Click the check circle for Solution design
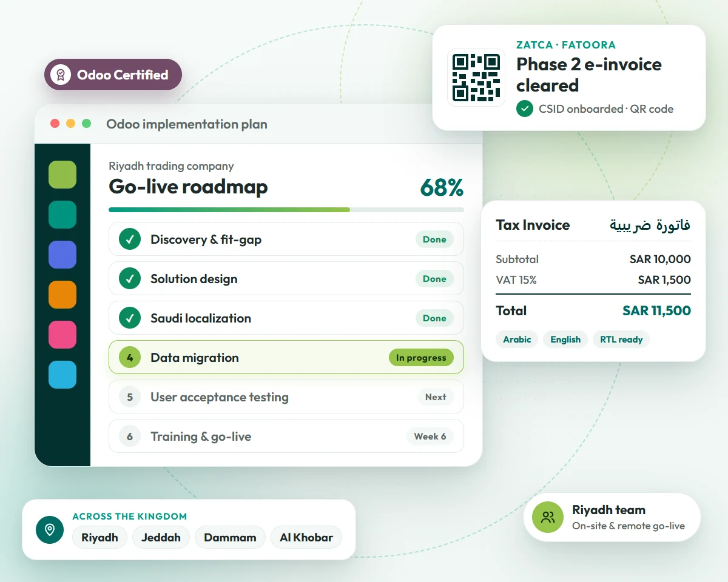The image size is (728, 582). [x=130, y=279]
